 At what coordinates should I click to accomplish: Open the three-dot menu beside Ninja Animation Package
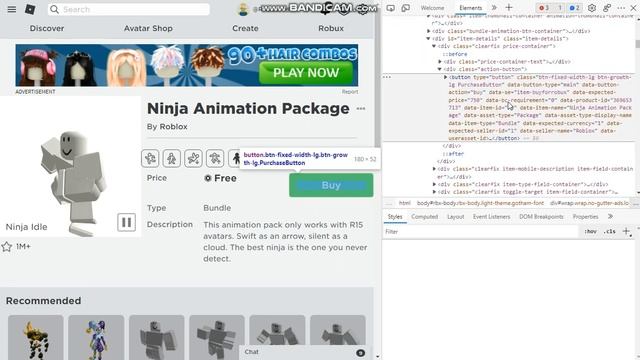point(361,109)
